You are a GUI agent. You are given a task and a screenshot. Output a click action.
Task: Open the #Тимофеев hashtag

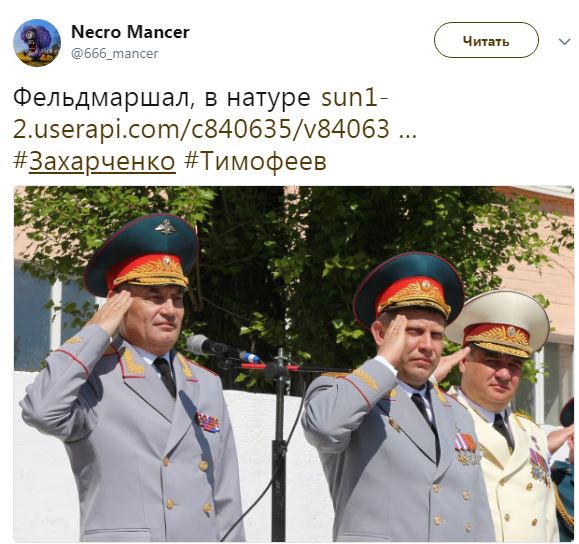[255, 162]
